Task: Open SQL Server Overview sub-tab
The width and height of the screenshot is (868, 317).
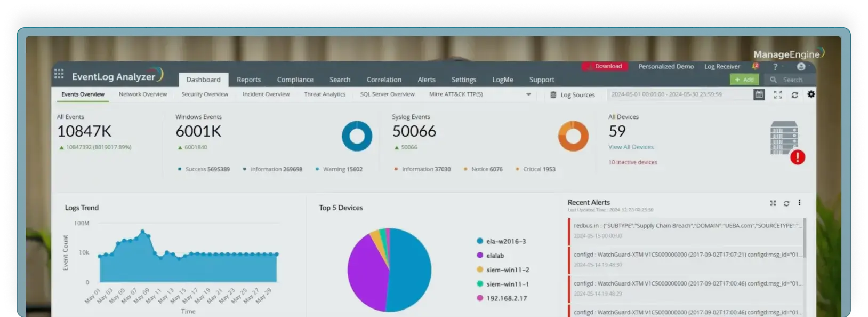Action: click(x=387, y=94)
